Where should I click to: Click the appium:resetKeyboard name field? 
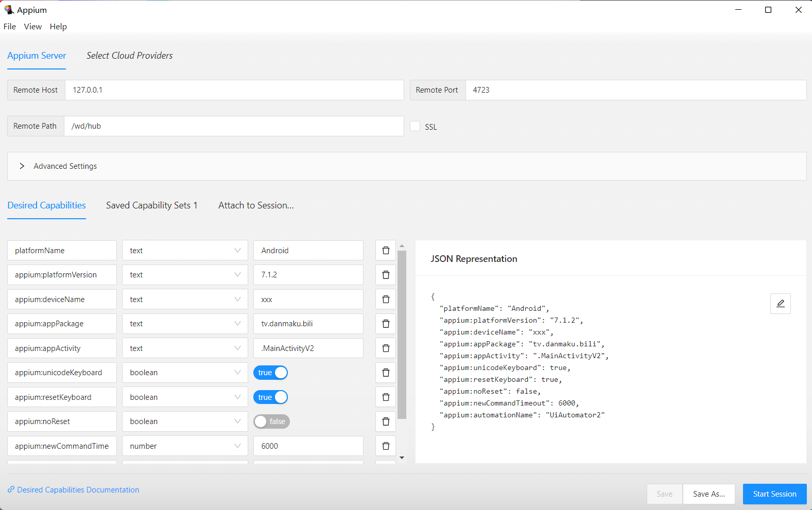click(x=62, y=397)
